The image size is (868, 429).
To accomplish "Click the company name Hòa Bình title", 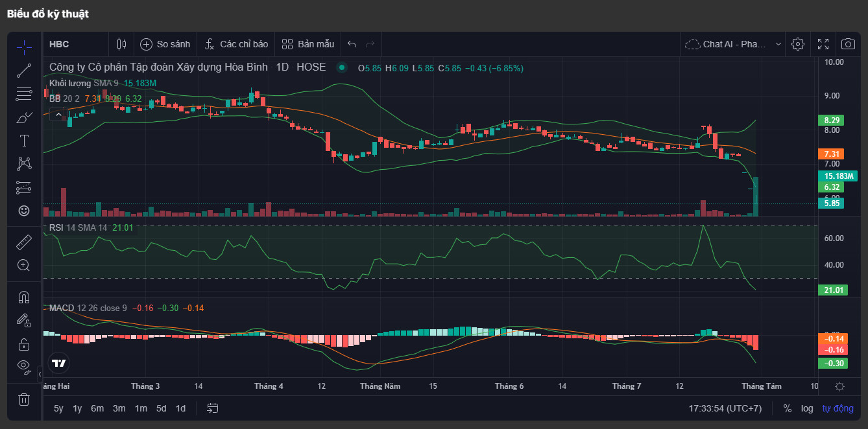I will [160, 67].
